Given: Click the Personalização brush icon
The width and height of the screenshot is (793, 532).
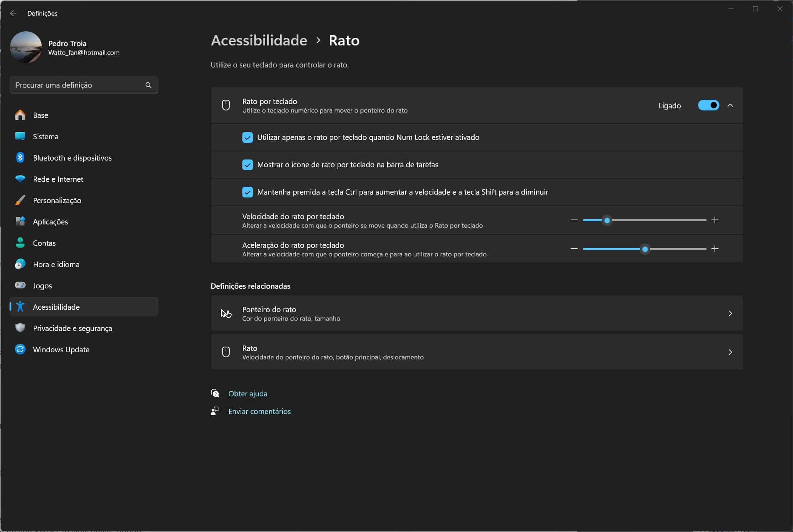Looking at the screenshot, I should point(20,200).
